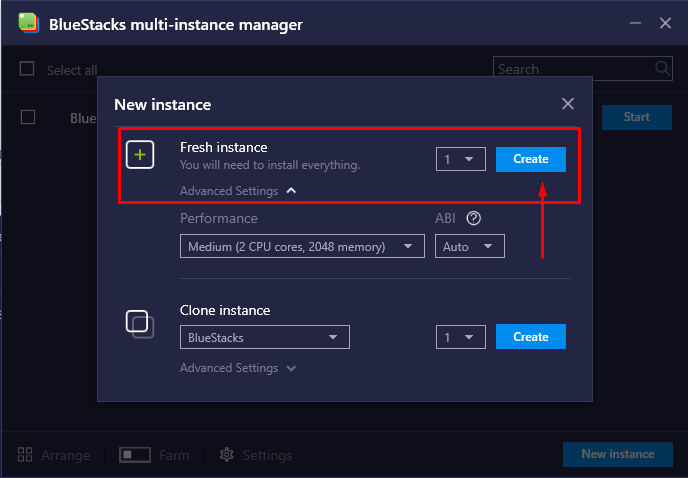Toggle the Farm mode switch
Viewport: 688px width, 478px height.
(135, 455)
